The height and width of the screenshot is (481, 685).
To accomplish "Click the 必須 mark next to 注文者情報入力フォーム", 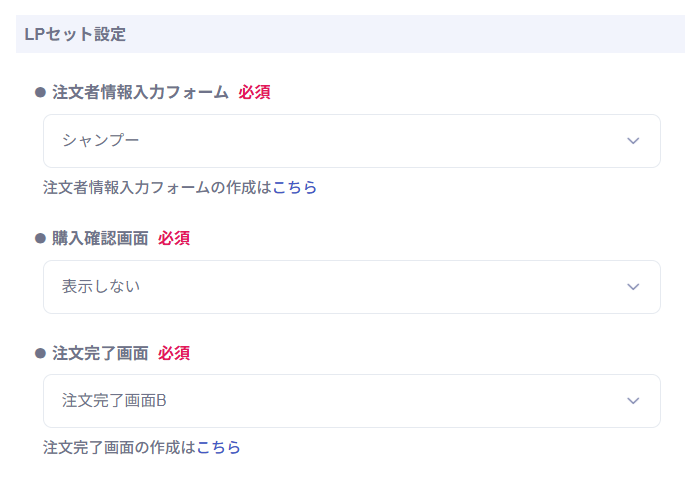I will click(254, 92).
